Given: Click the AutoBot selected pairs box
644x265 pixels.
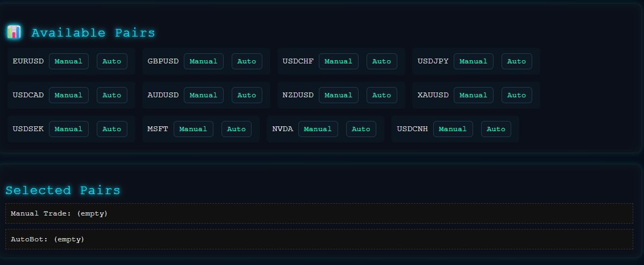Looking at the screenshot, I should coord(319,239).
